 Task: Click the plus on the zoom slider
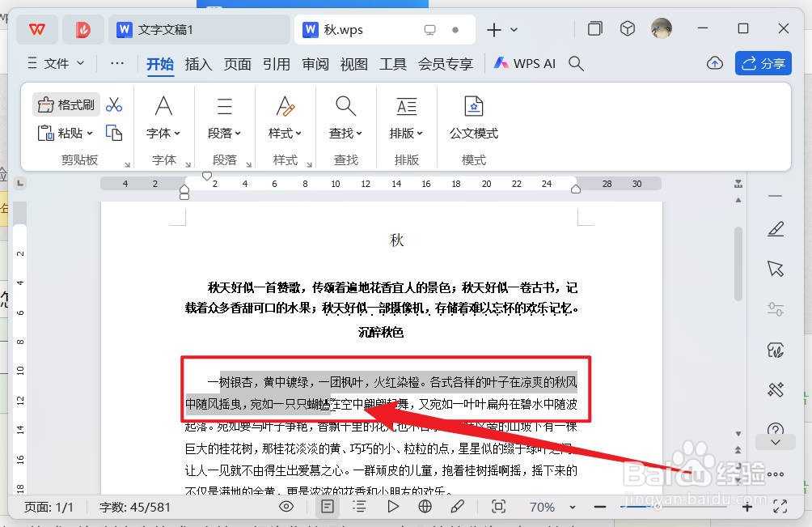point(746,507)
